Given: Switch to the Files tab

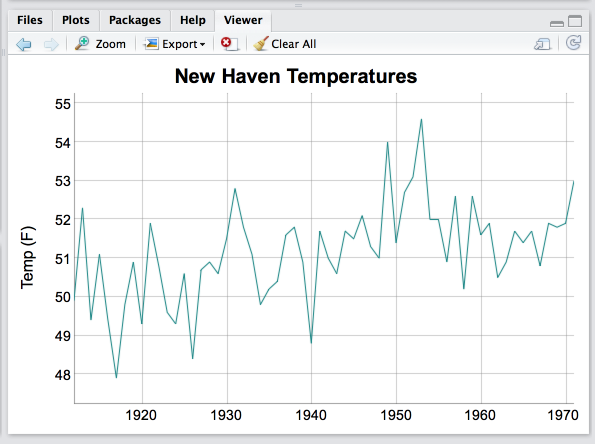Looking at the screenshot, I should tap(30, 20).
